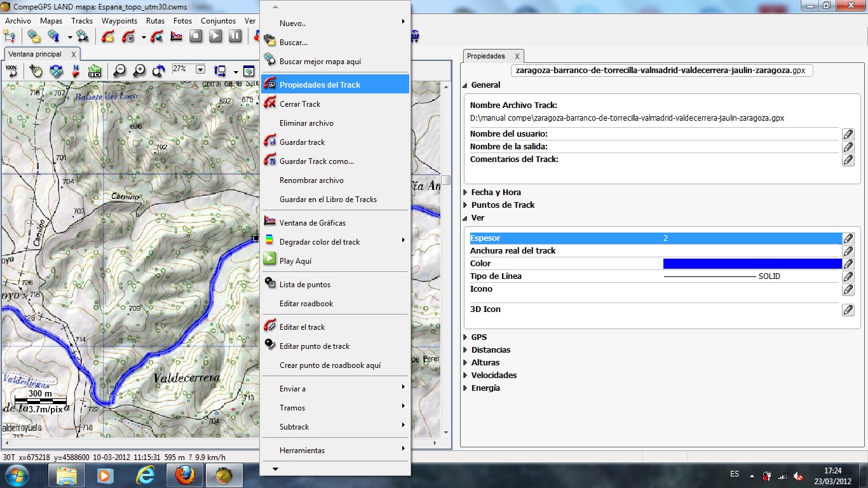
Task: Click the blue track Color swatch
Action: [x=752, y=264]
